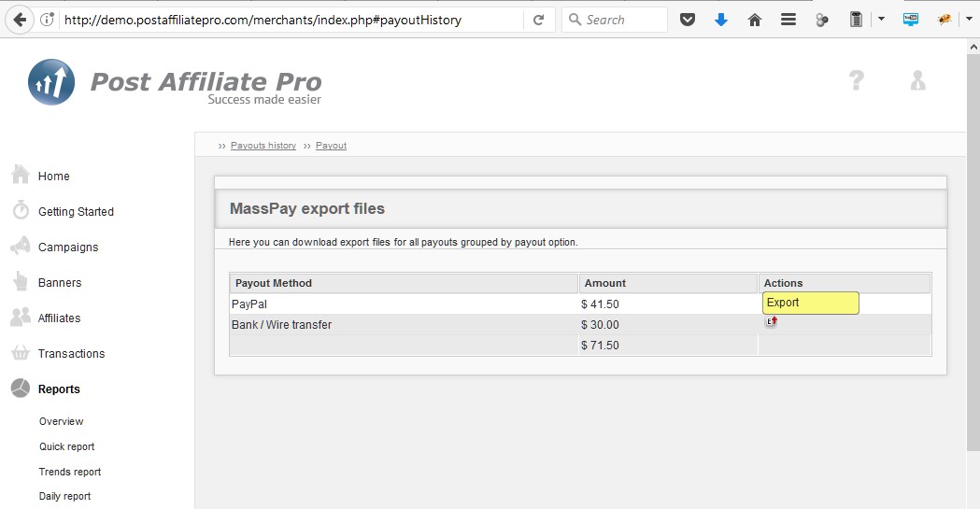Image resolution: width=980 pixels, height=509 pixels.
Task: Open the Trends report sub-item
Action: pos(70,472)
